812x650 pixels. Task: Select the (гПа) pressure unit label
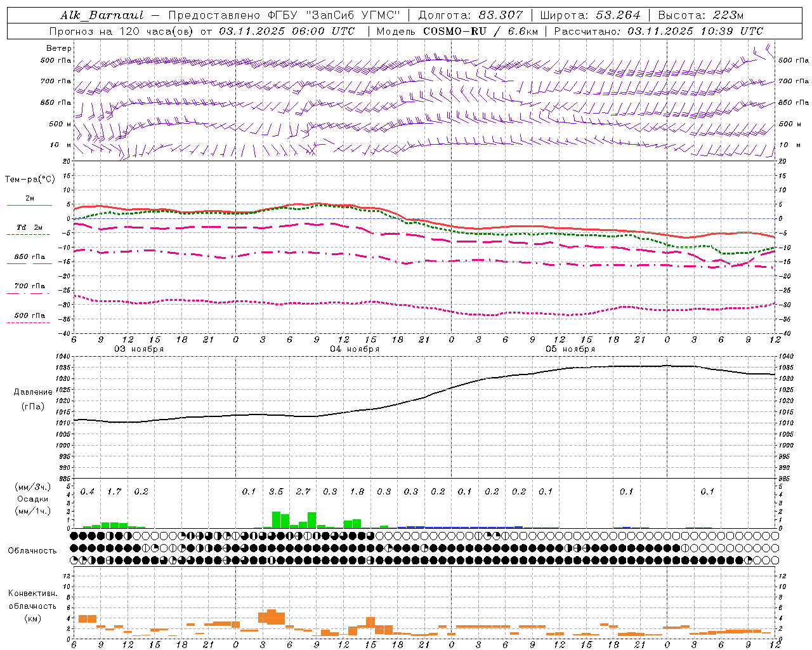pos(33,407)
